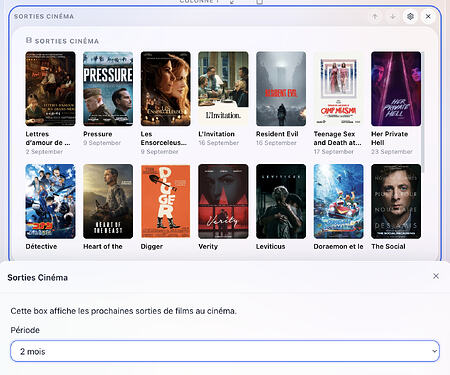This screenshot has height=375, width=450.
Task: Open The Social movie poster
Action: coord(396,201)
